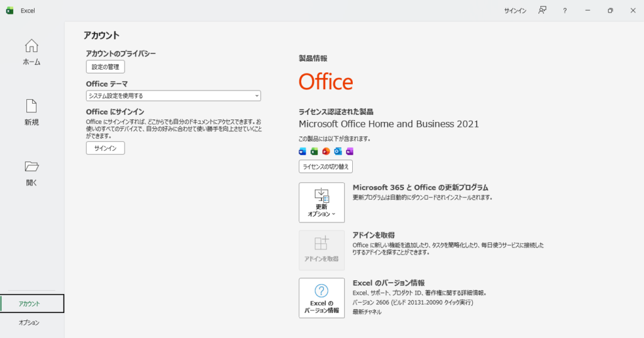Image resolution: width=644 pixels, height=338 pixels.
Task: Click the バージョン 2606 build text
Action: (413, 302)
